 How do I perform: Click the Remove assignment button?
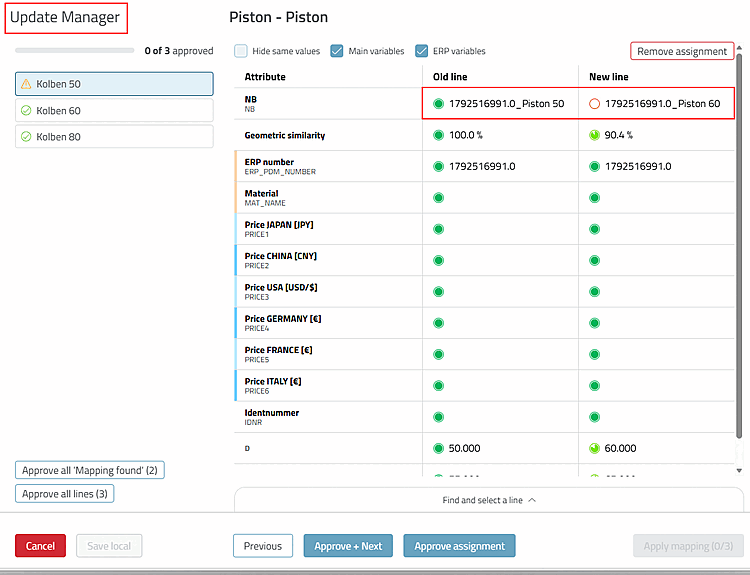tap(682, 51)
